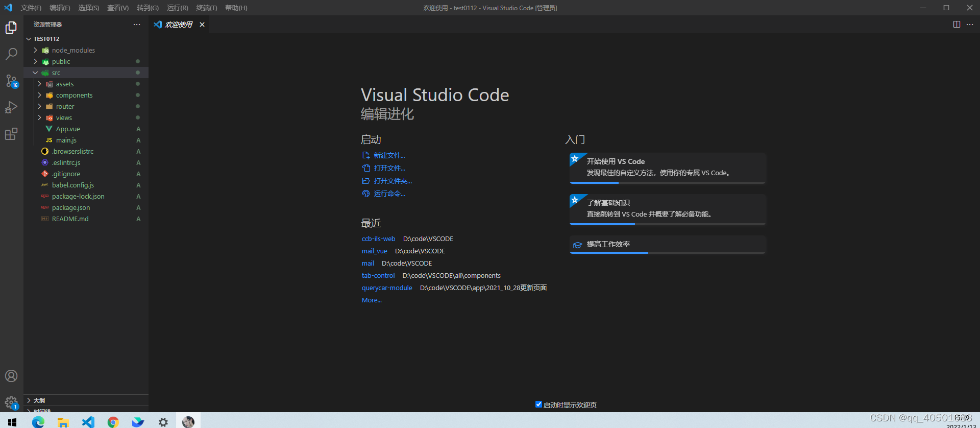This screenshot has height=428, width=980.
Task: Click 新建文件... link
Action: 389,155
